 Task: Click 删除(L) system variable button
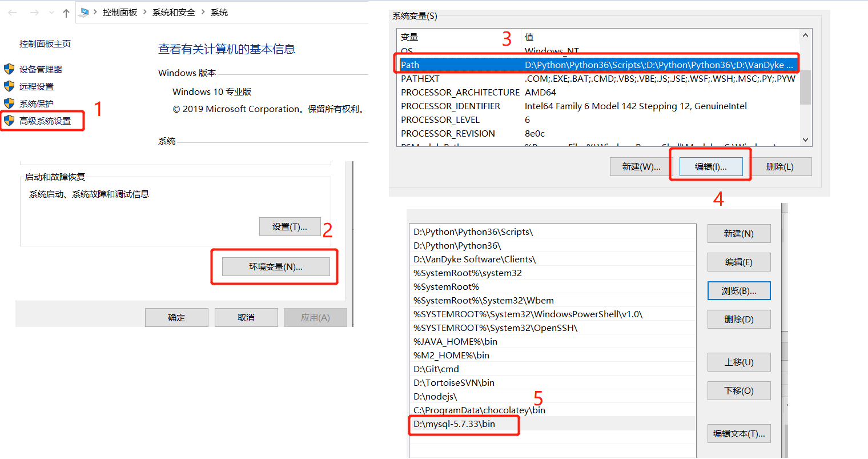pyautogui.click(x=780, y=167)
